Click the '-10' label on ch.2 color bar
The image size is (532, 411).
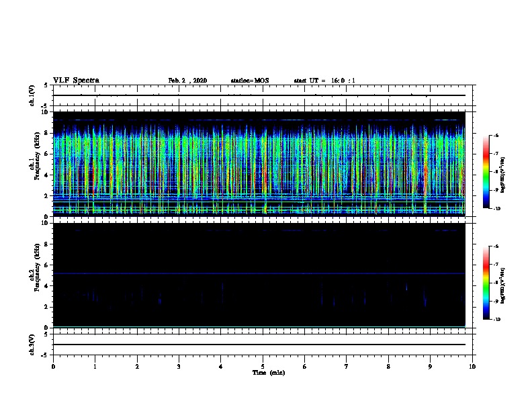point(497,320)
